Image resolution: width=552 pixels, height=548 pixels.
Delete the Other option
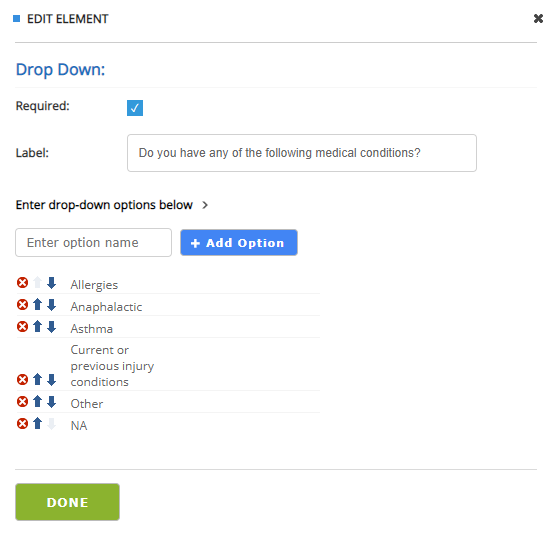[23, 402]
